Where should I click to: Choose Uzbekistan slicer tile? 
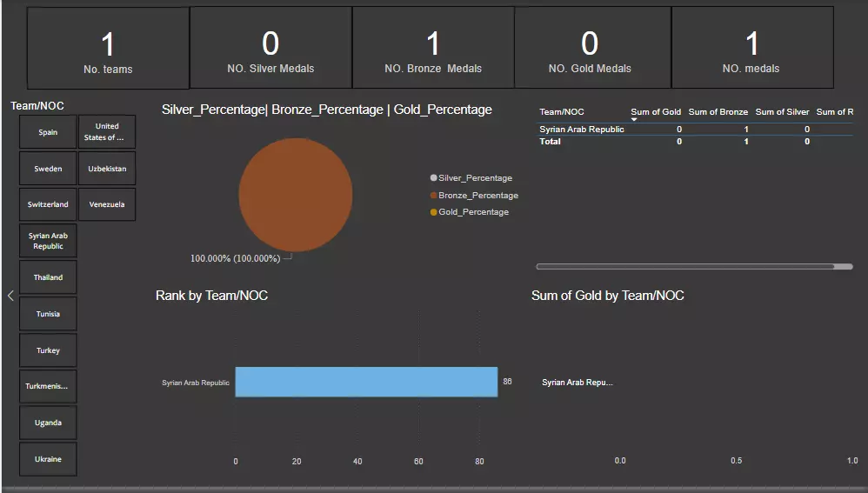107,168
